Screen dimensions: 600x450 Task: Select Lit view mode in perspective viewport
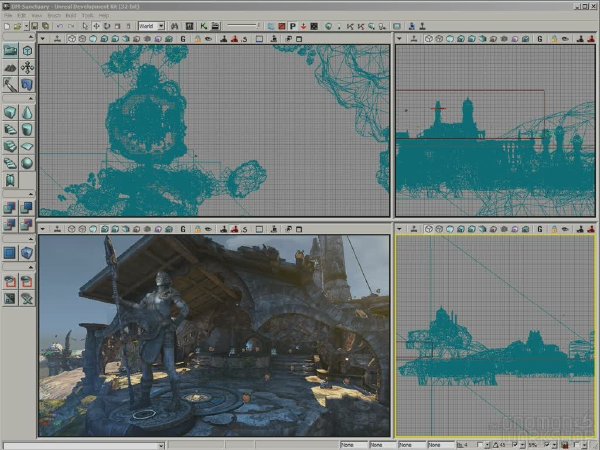click(104, 229)
